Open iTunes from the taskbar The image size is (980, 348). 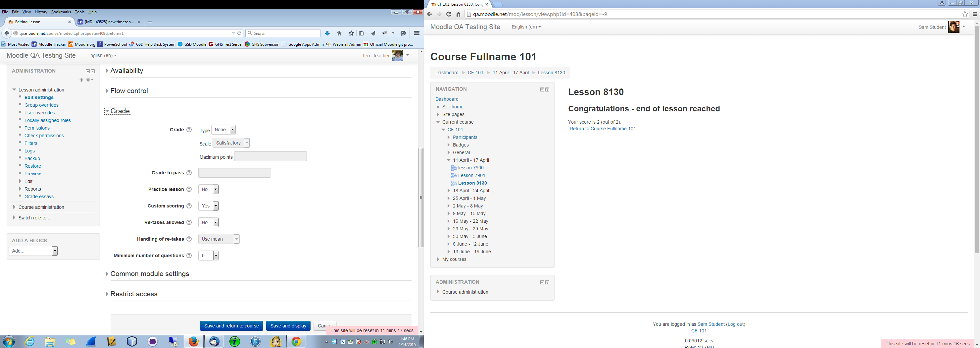click(255, 341)
